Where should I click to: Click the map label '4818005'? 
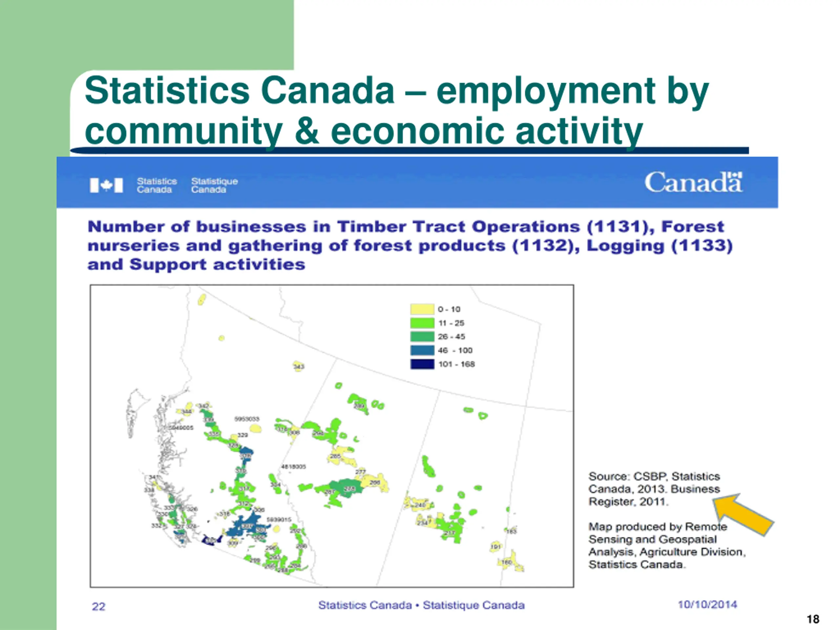coord(294,466)
